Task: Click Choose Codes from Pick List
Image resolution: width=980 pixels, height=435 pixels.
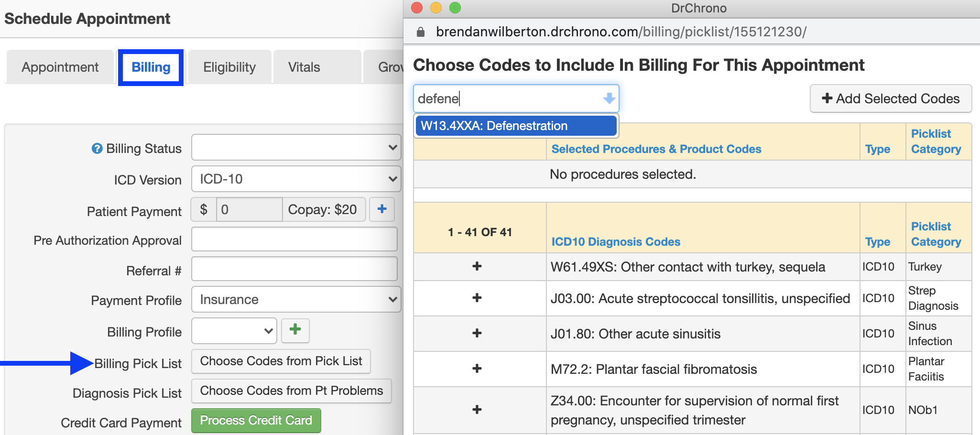Action: pos(281,361)
